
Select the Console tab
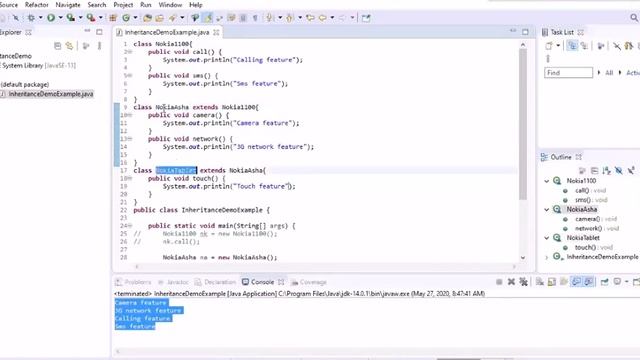point(262,282)
